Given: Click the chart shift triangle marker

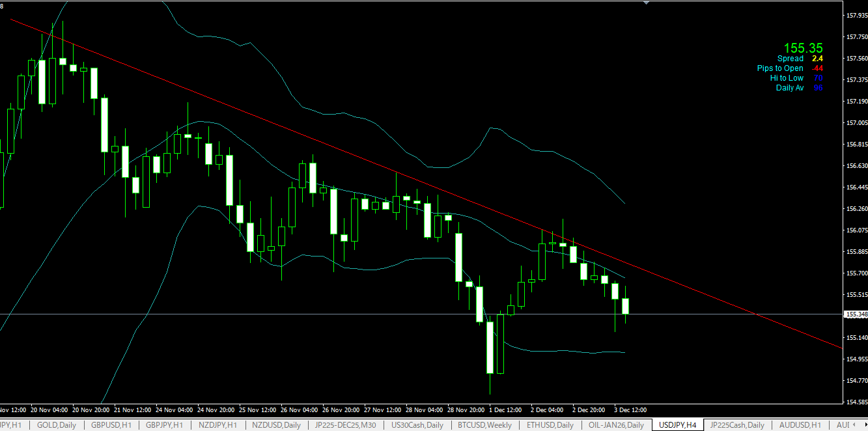Looking at the screenshot, I should point(646,3).
